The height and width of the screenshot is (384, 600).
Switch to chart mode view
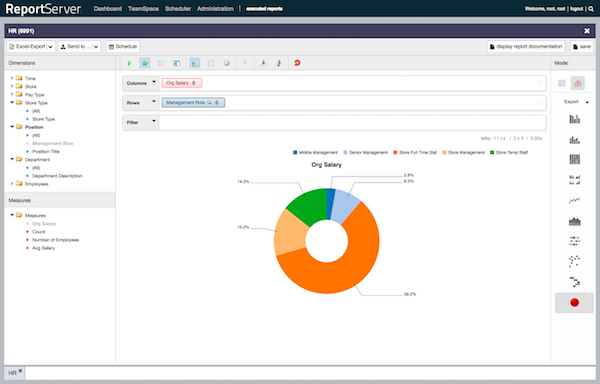pos(577,83)
